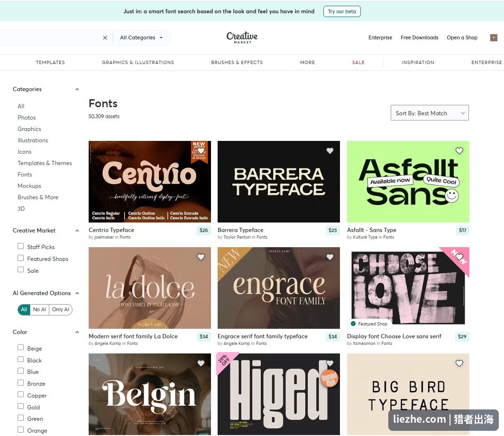Favorite the Asfallt Sans heart icon

tap(459, 150)
